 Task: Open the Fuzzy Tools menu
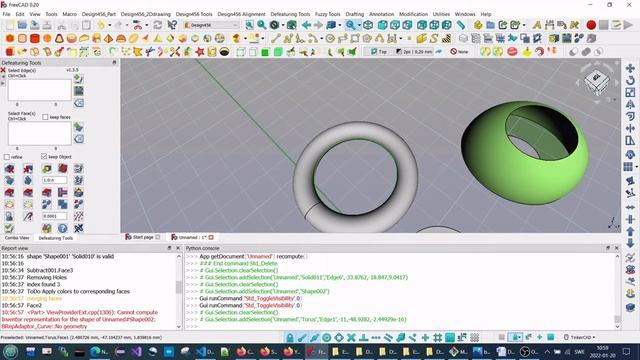[x=327, y=14]
